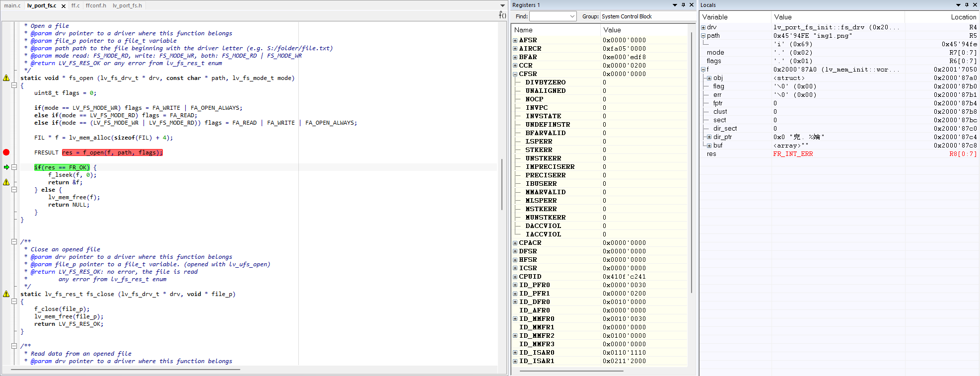
Task: Collapse the f variable in Locals
Action: (x=703, y=70)
